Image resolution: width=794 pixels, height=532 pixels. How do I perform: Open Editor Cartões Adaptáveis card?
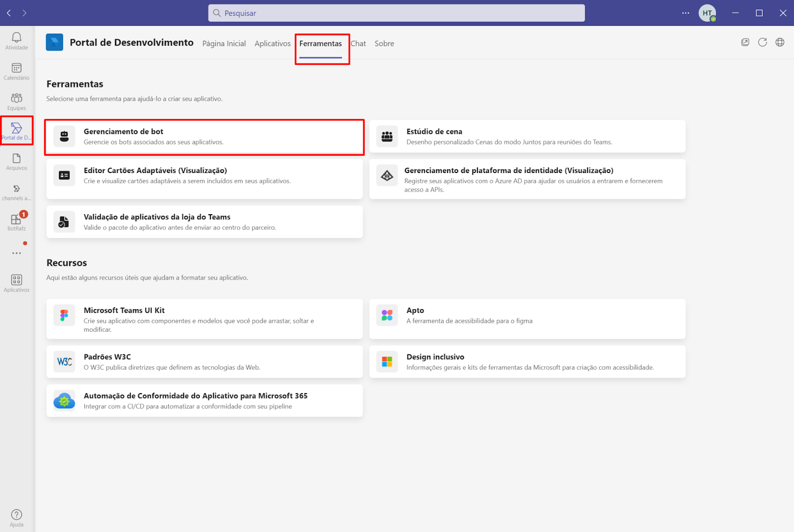coord(204,176)
